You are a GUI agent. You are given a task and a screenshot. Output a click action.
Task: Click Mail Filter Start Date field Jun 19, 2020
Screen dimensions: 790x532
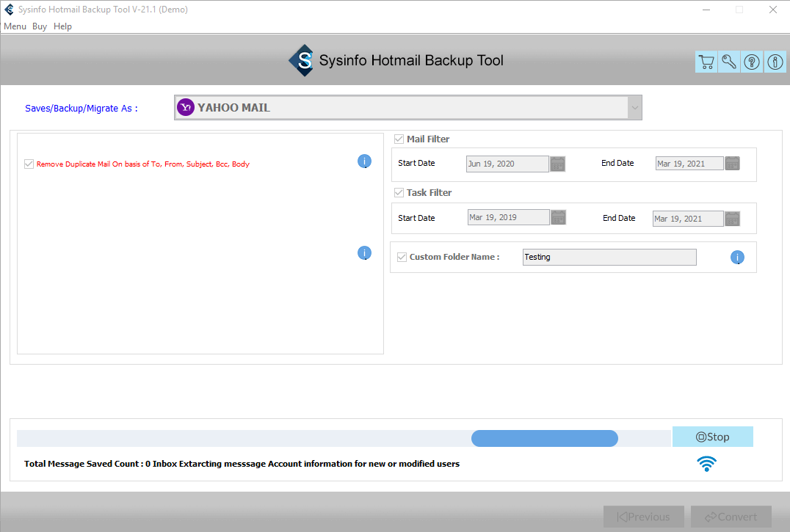507,164
